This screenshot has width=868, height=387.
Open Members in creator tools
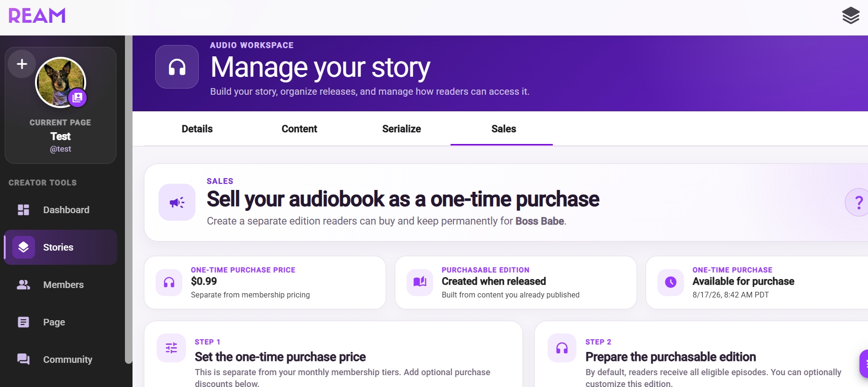(x=61, y=285)
